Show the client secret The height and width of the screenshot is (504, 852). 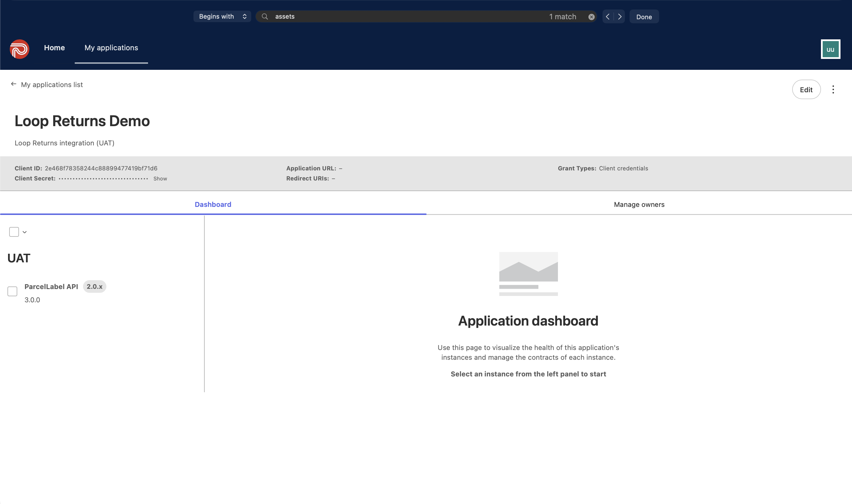tap(160, 179)
